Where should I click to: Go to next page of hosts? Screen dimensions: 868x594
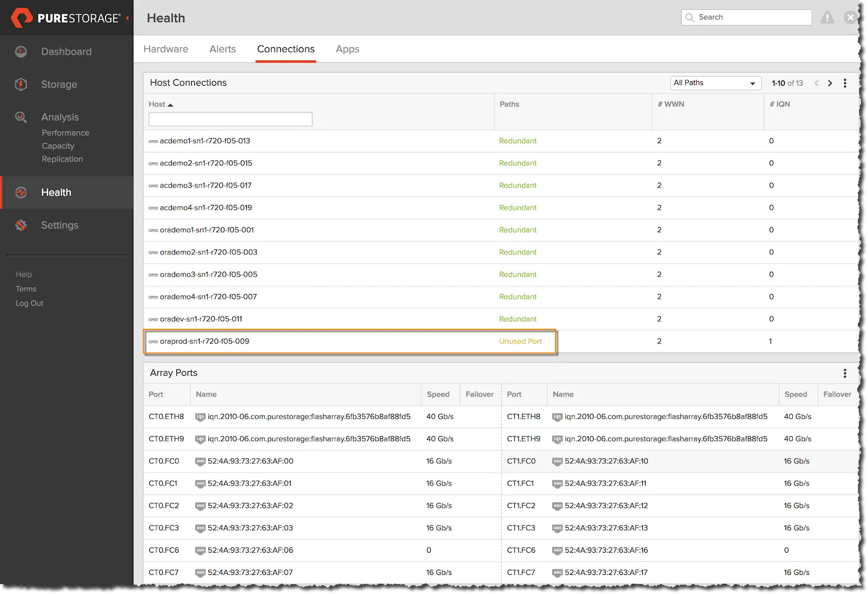coord(830,83)
